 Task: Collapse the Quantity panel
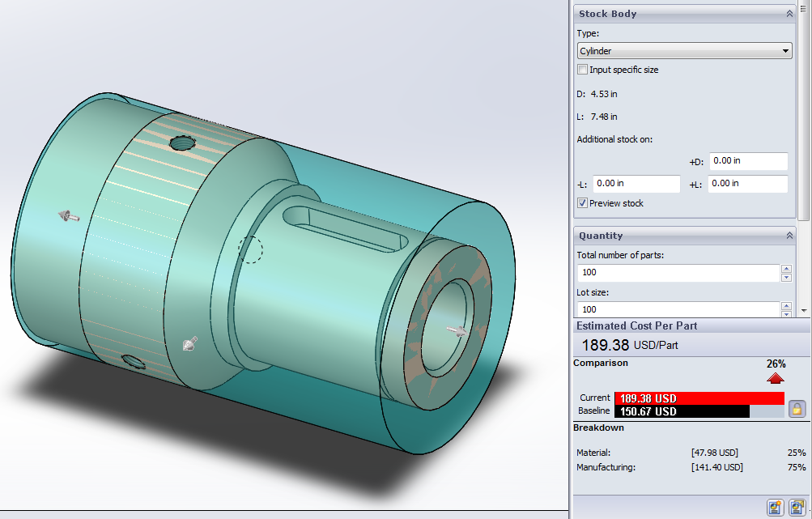point(789,235)
